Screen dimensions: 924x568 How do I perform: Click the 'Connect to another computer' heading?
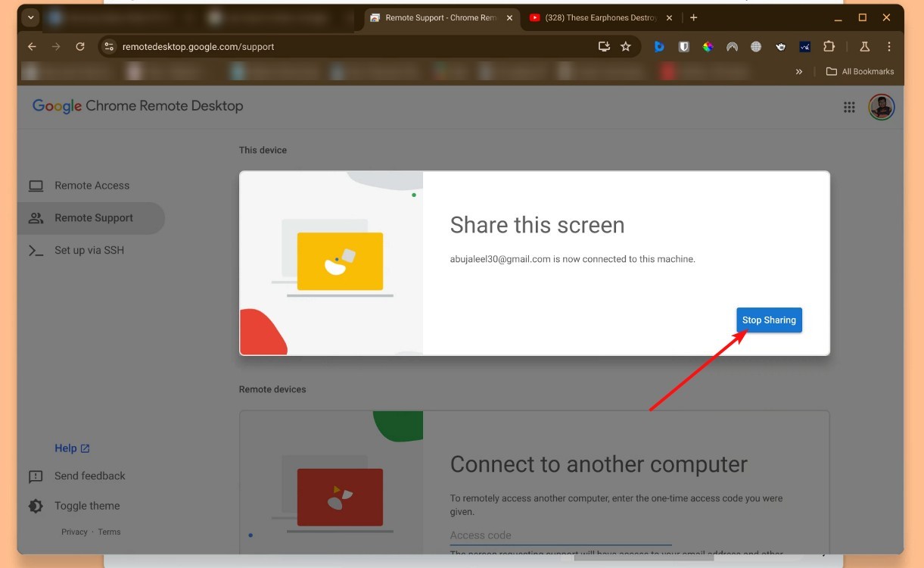pyautogui.click(x=599, y=464)
